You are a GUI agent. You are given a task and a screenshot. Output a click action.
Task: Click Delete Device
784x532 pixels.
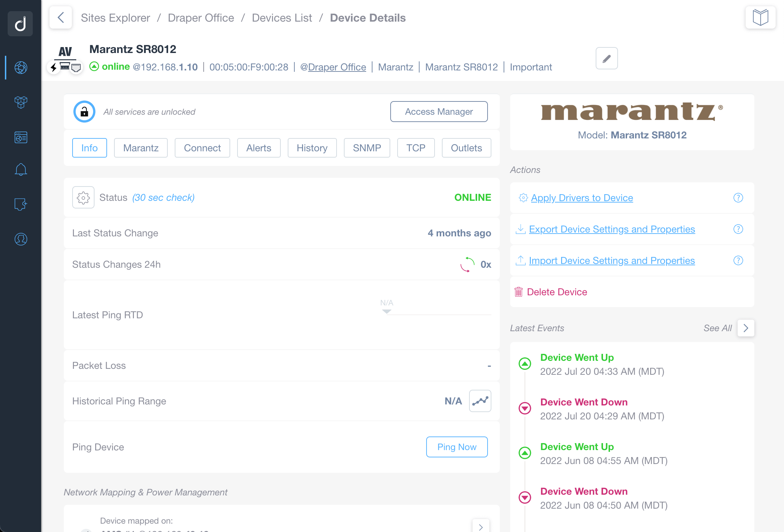point(557,292)
